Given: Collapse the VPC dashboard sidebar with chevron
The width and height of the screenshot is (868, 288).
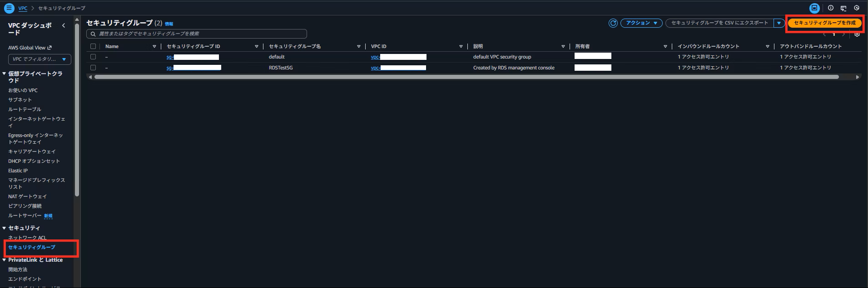Looking at the screenshot, I should 64,25.
